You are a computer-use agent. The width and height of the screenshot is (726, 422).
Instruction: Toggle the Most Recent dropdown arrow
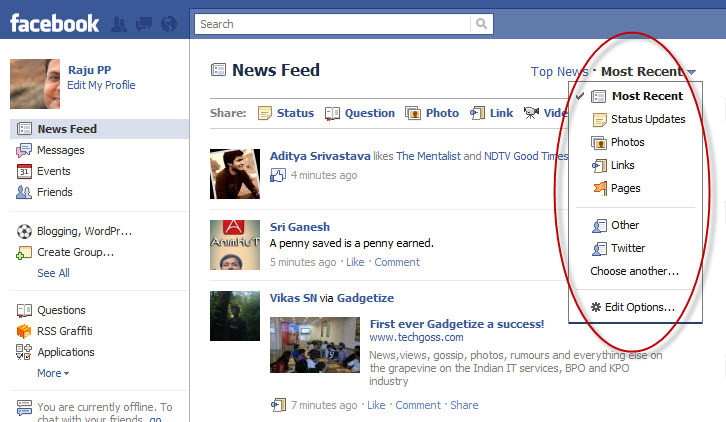(x=691, y=72)
